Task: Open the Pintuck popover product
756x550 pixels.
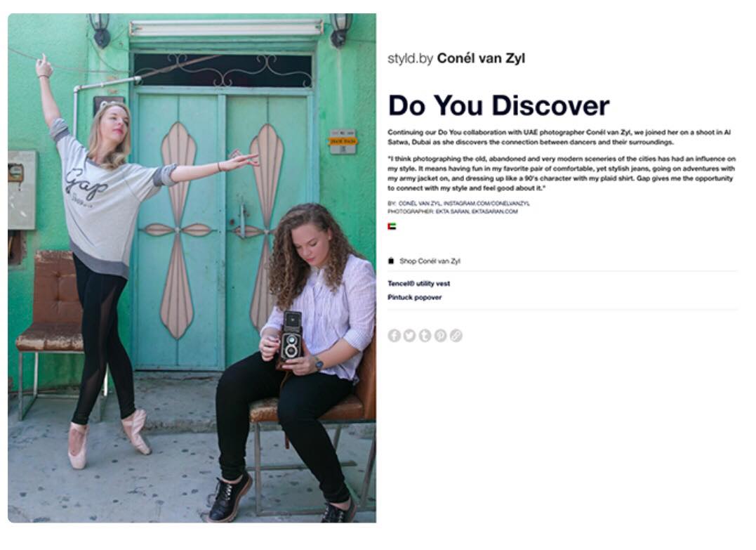Action: pyautogui.click(x=415, y=297)
